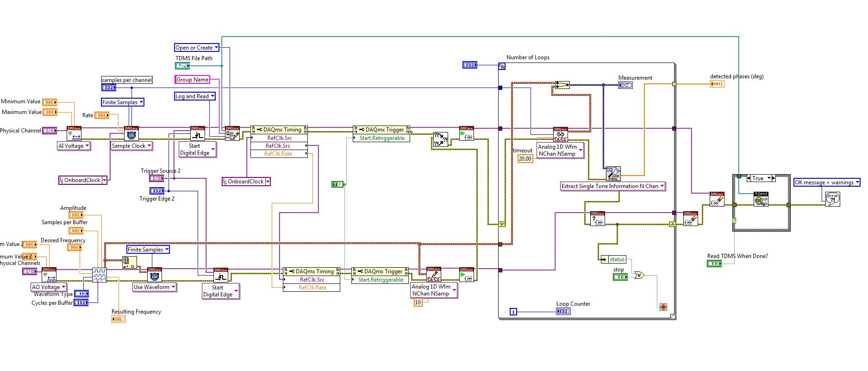Select the upper DAQmx Start Digital Edge trigger node
Image resolution: width=868 pixels, height=371 pixels.
[x=198, y=133]
